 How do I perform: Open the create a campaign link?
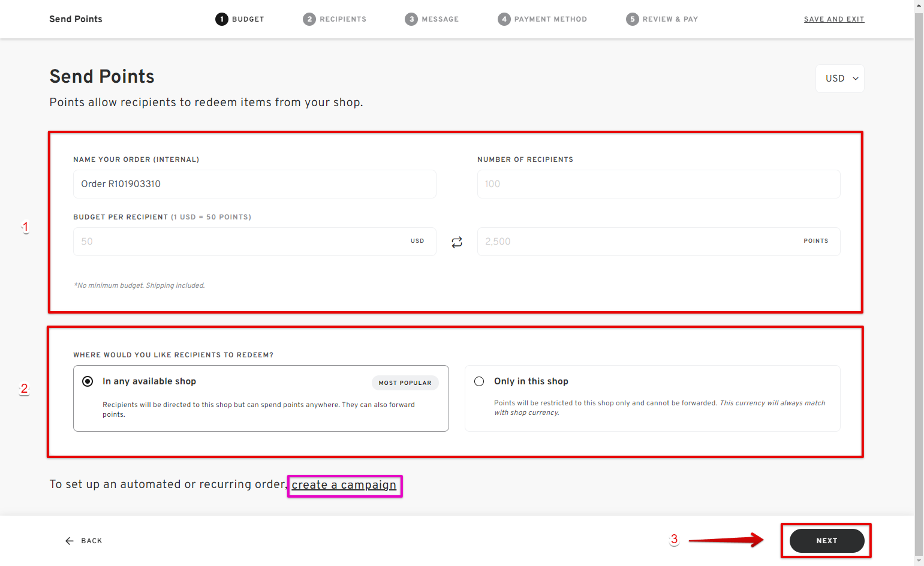(344, 484)
